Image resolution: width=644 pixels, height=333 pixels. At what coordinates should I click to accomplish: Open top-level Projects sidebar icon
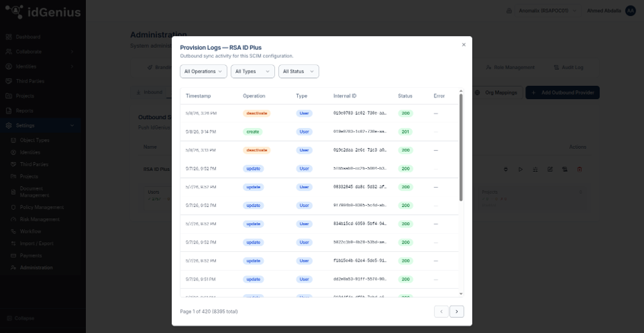tap(8, 96)
